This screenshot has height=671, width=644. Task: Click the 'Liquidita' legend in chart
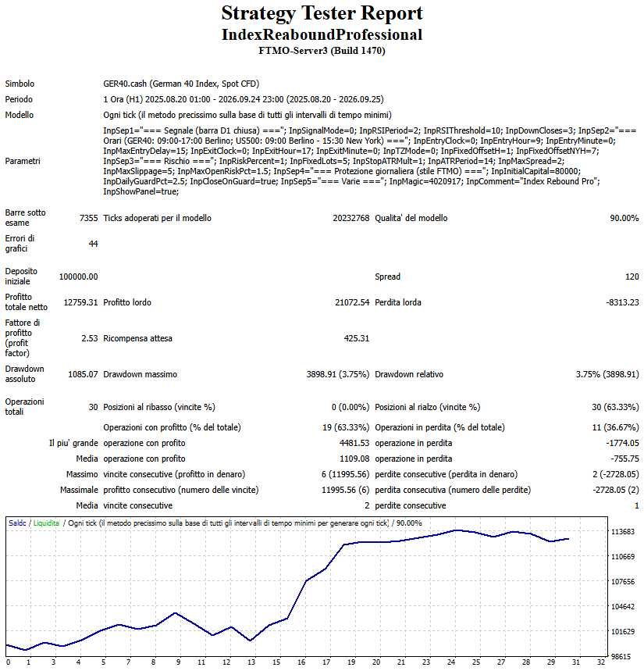[46, 523]
